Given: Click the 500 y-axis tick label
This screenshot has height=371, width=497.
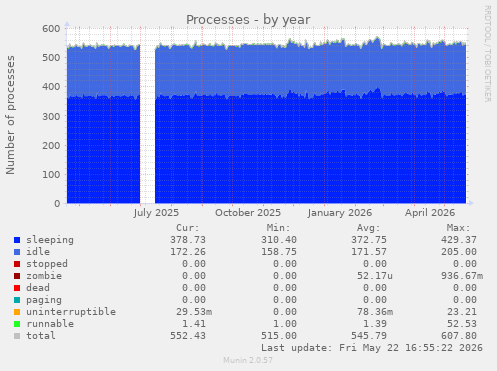Looking at the screenshot, I should [x=51, y=58].
